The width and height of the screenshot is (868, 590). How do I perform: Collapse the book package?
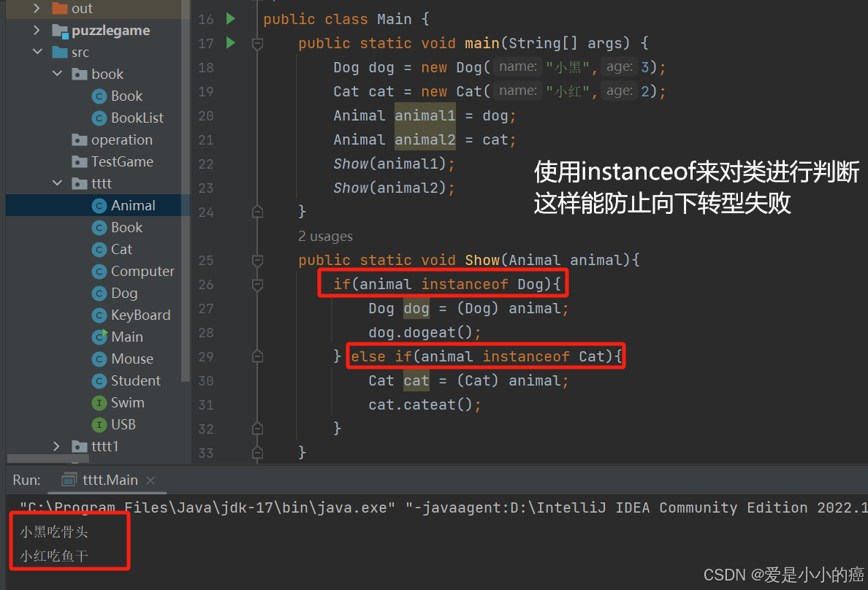(x=57, y=73)
